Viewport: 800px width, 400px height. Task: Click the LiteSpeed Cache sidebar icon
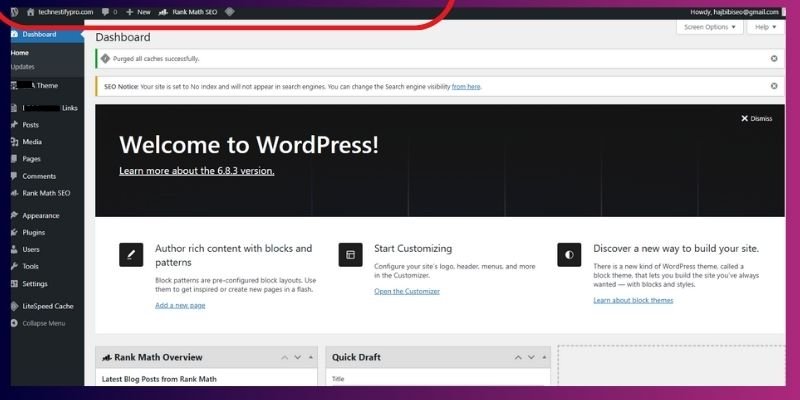pyautogui.click(x=15, y=306)
